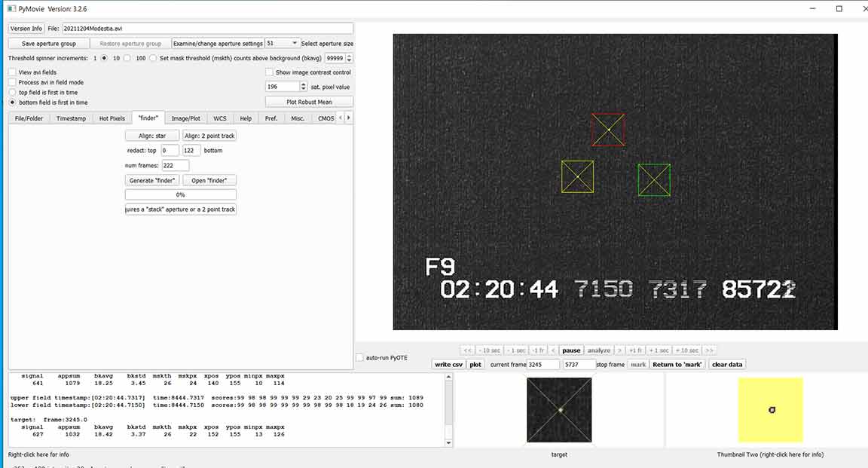Click Align: star button
This screenshot has height=468, width=868.
152,136
